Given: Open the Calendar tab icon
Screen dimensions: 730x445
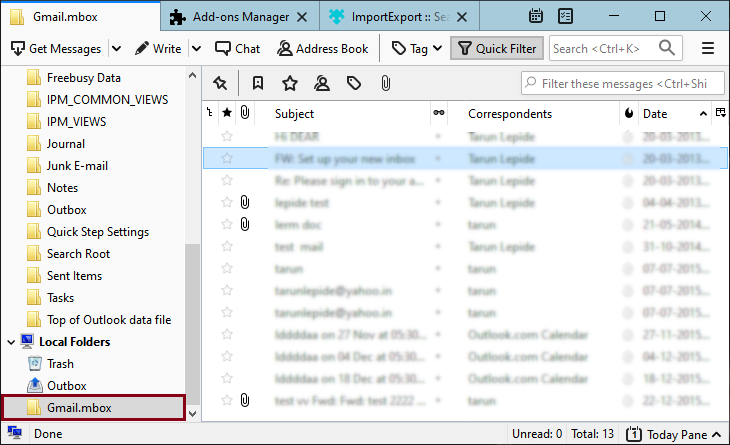Looking at the screenshot, I should pyautogui.click(x=536, y=16).
